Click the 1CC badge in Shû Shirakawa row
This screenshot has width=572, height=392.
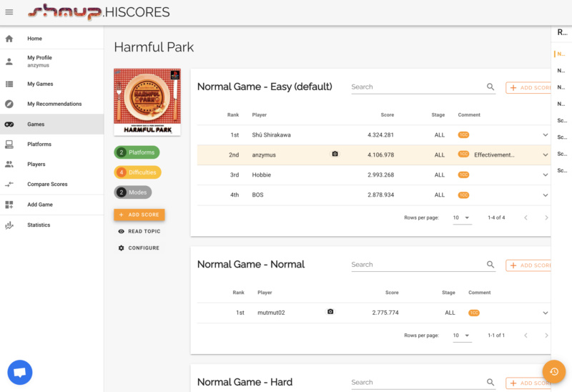pyautogui.click(x=463, y=135)
